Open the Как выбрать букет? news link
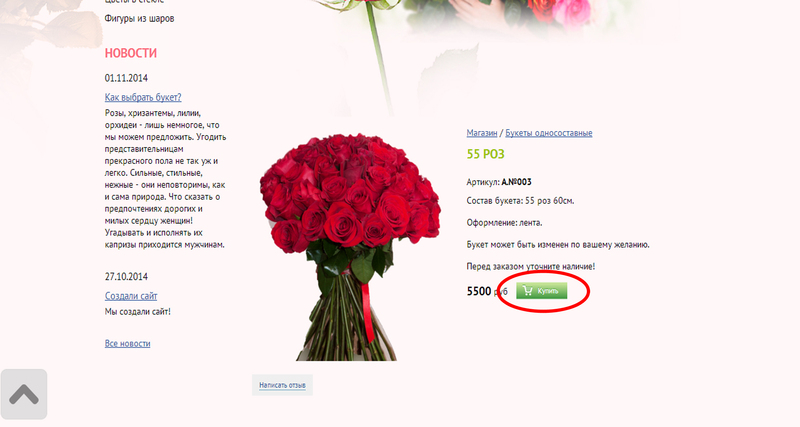 tap(143, 97)
